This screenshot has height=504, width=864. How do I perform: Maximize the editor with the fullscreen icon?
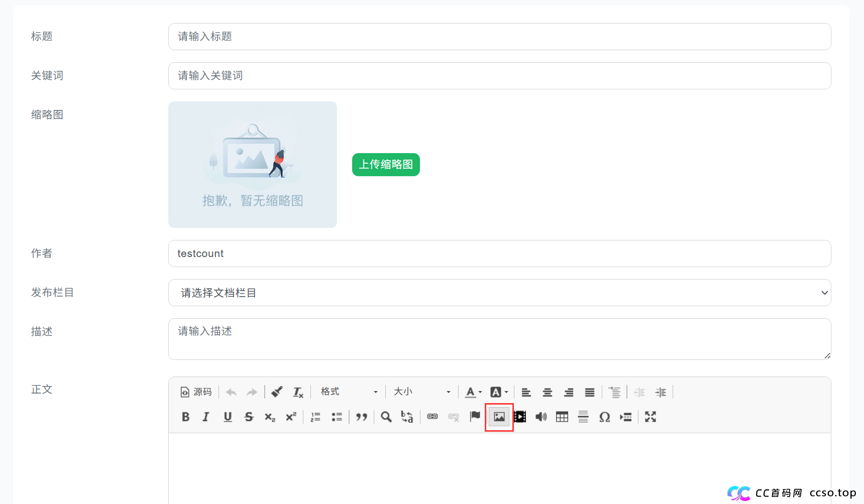[651, 417]
